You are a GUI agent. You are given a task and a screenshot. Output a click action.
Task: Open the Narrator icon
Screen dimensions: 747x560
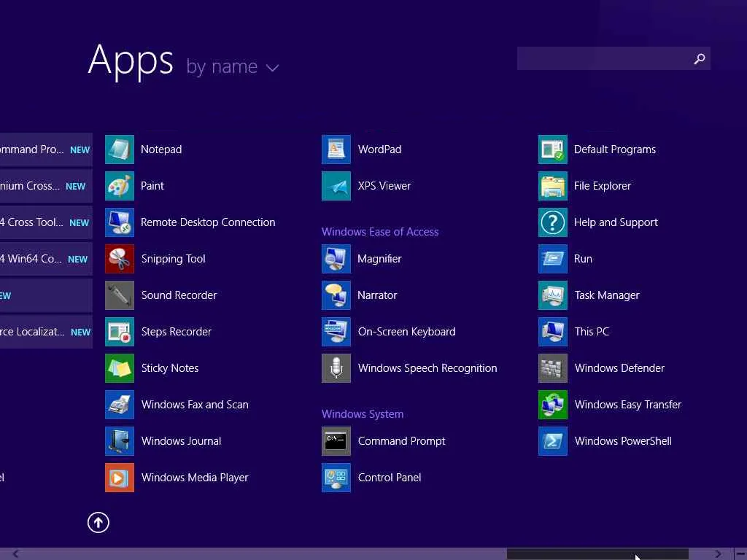tap(336, 295)
